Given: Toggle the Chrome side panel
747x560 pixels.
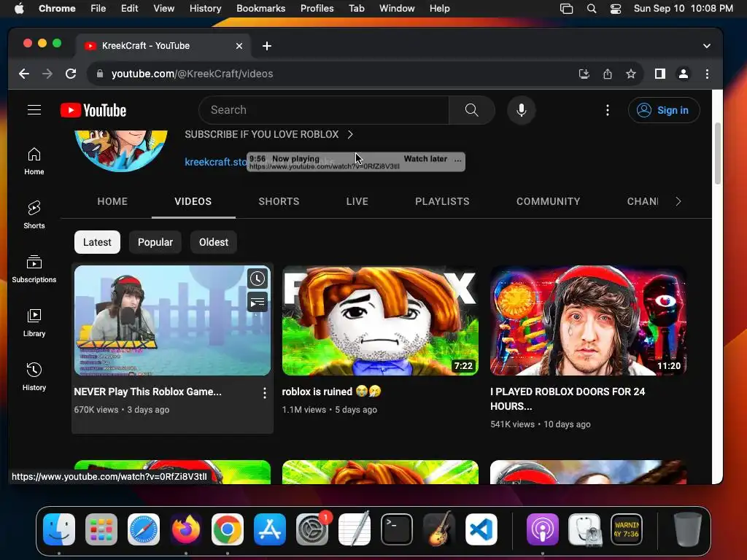Looking at the screenshot, I should click(659, 74).
